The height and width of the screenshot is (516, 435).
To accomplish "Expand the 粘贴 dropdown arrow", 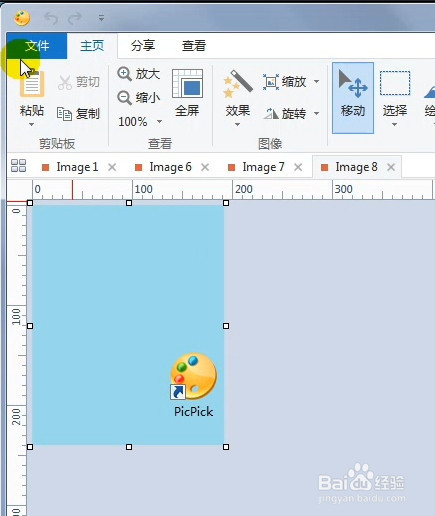I will coord(31,125).
